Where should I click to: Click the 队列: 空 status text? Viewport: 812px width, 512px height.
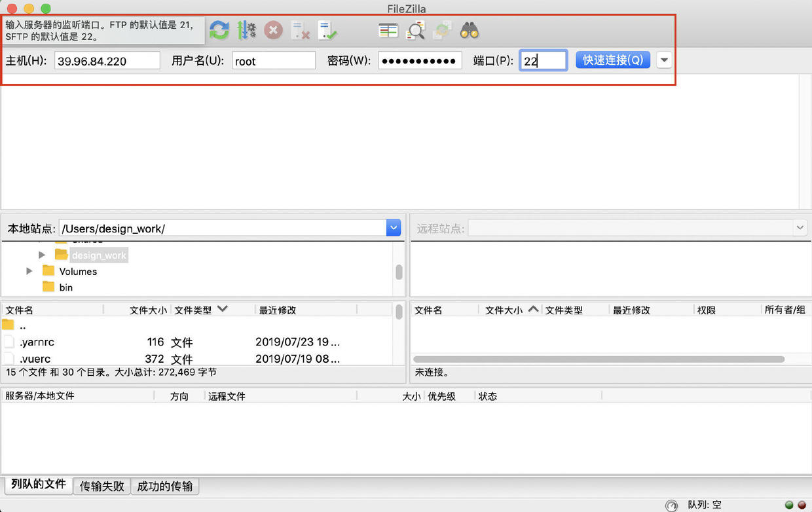coord(705,505)
